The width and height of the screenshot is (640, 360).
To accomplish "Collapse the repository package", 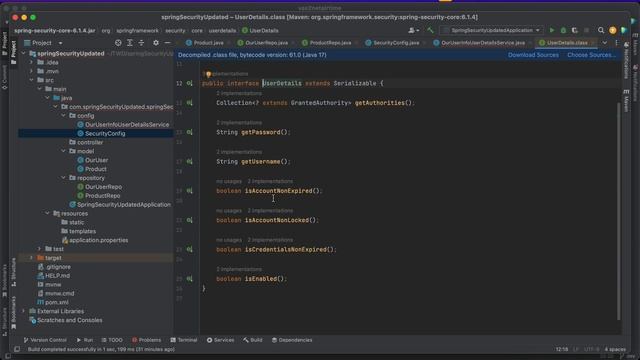I will [63, 178].
